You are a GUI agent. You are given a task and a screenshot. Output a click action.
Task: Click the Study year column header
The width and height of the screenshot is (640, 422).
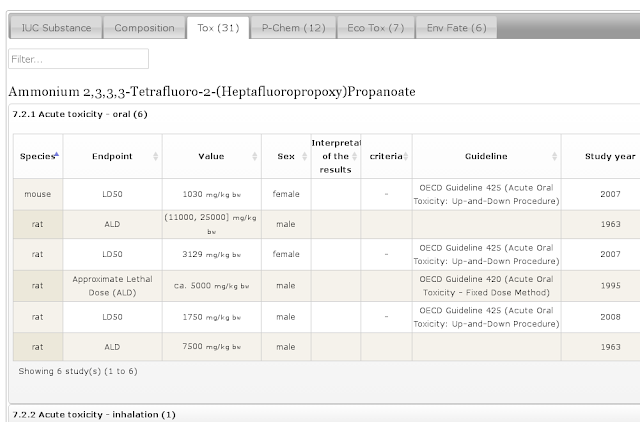(610, 156)
